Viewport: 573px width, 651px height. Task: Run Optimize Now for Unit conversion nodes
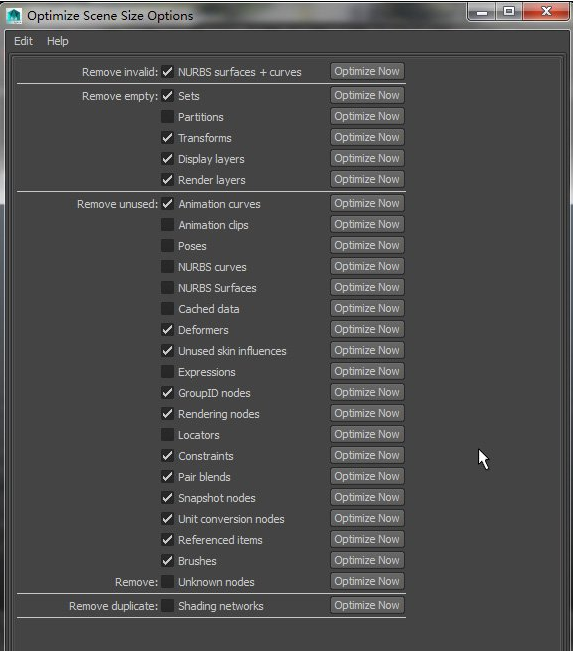(x=367, y=518)
